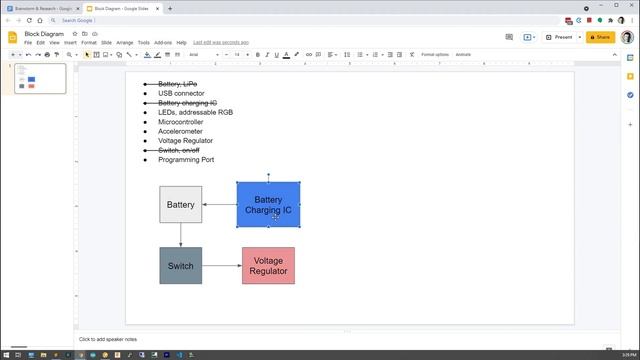The height and width of the screenshot is (360, 640).
Task: Decrease the font size
Action: coord(227,55)
